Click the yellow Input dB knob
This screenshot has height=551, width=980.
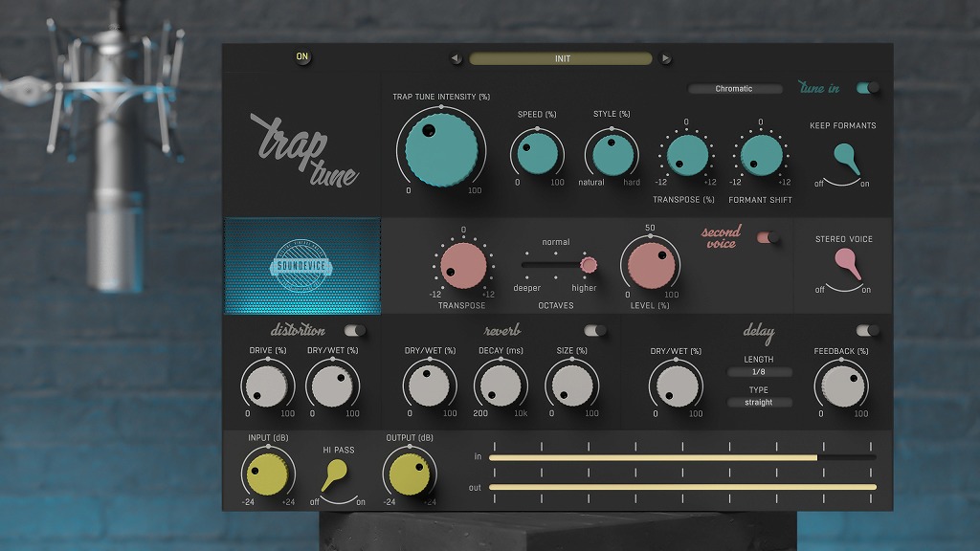(x=267, y=472)
